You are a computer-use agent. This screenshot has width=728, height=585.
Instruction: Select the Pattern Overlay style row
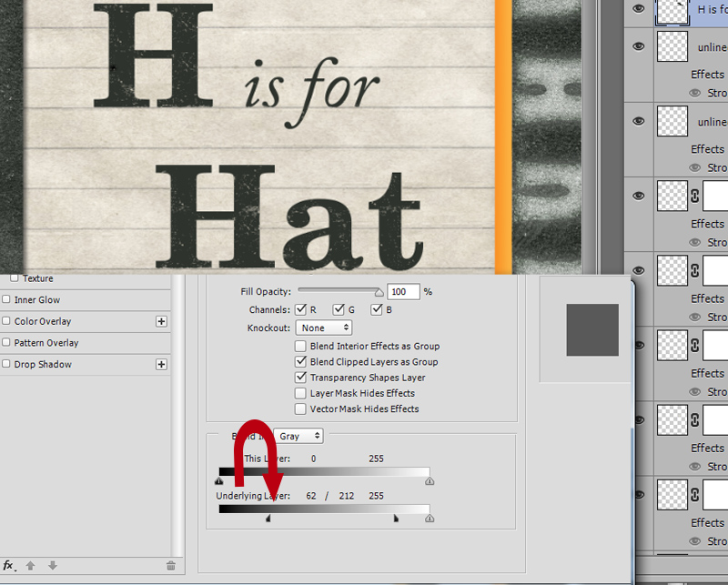pyautogui.click(x=86, y=343)
